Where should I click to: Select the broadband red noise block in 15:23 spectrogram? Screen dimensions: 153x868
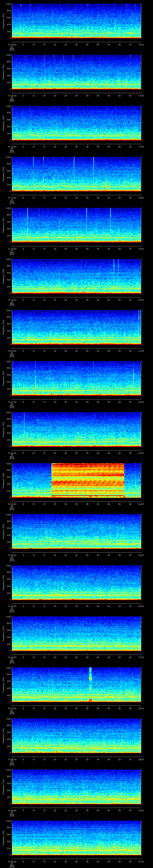[x=88, y=481]
